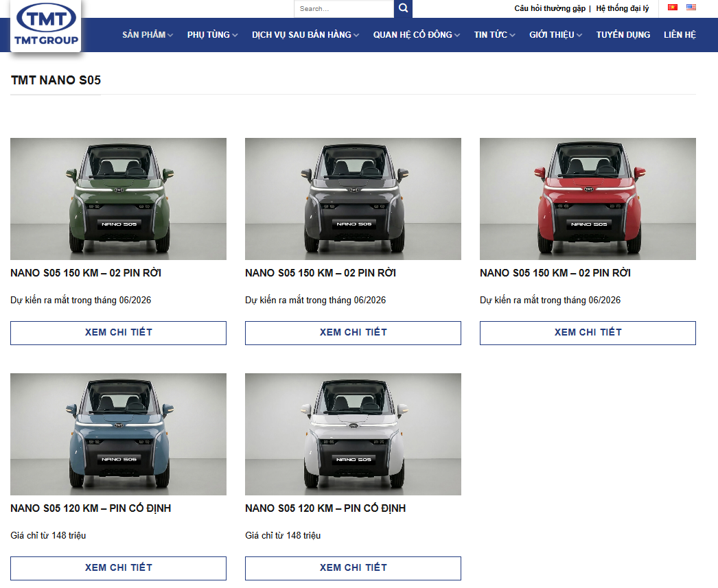Open the white Nano S05 car image
718x588 pixels.
pyautogui.click(x=353, y=434)
